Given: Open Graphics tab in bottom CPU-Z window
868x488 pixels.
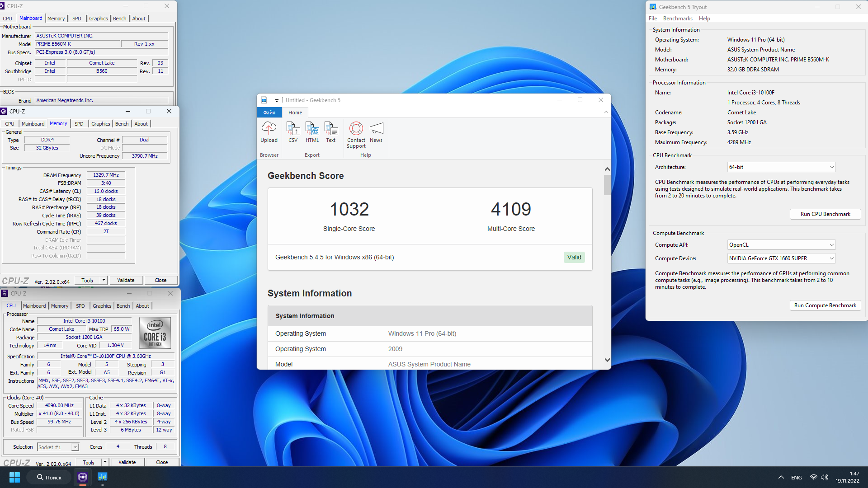Looking at the screenshot, I should (x=102, y=306).
